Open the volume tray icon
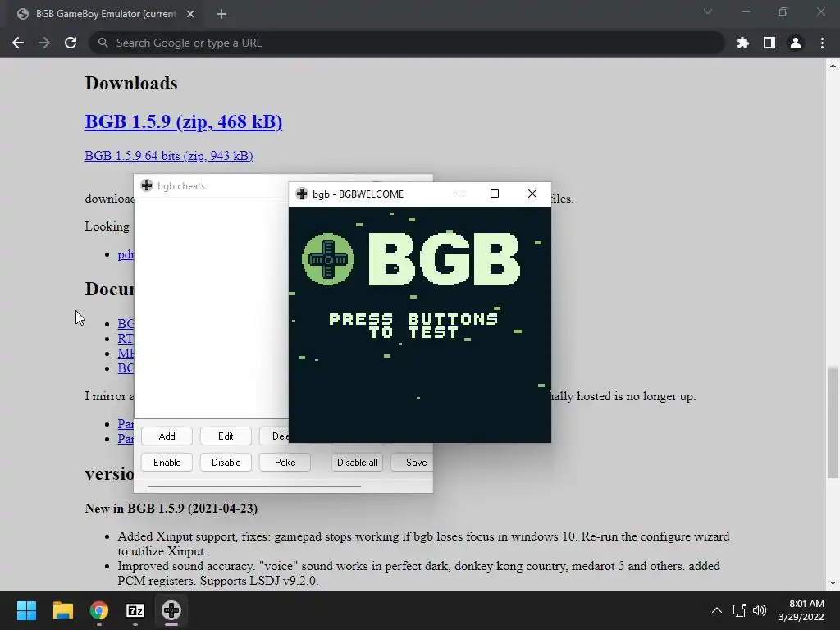This screenshot has height=630, width=840. pyautogui.click(x=760, y=610)
